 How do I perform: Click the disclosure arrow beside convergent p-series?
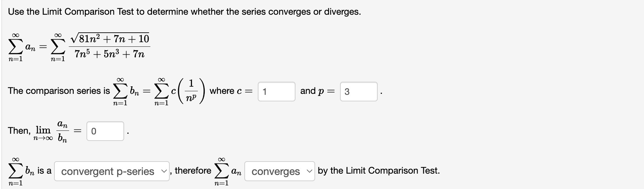pyautogui.click(x=164, y=171)
